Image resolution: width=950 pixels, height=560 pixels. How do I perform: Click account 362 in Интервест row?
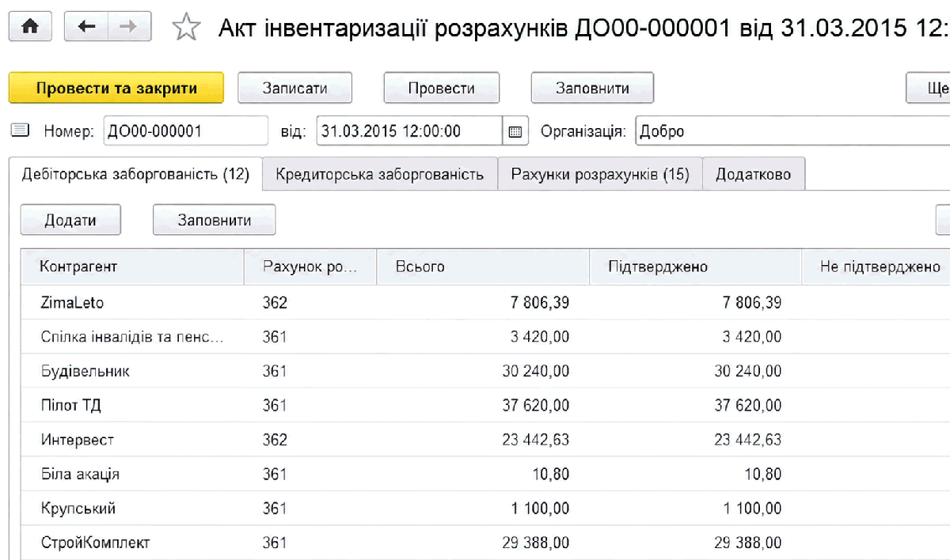click(275, 440)
